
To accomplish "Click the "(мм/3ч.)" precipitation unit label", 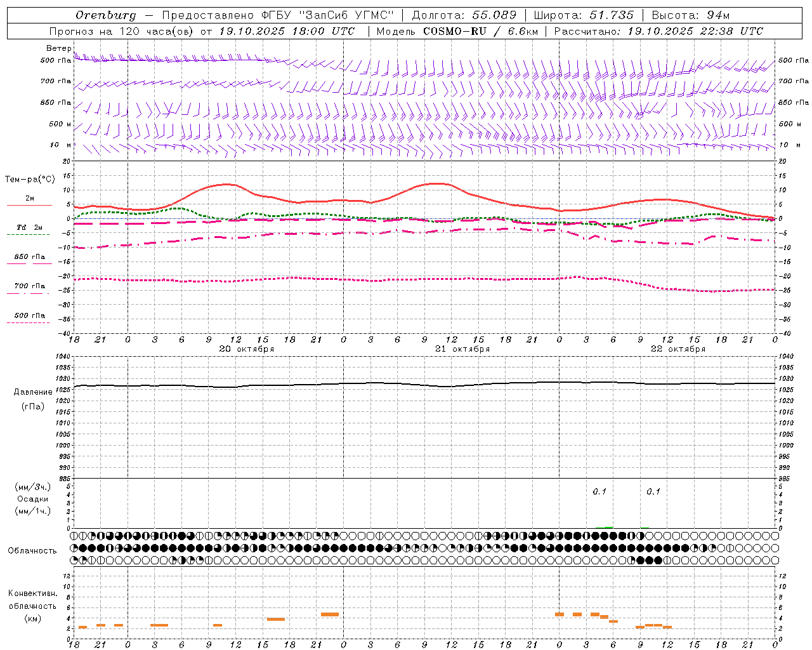I will pos(33,487).
